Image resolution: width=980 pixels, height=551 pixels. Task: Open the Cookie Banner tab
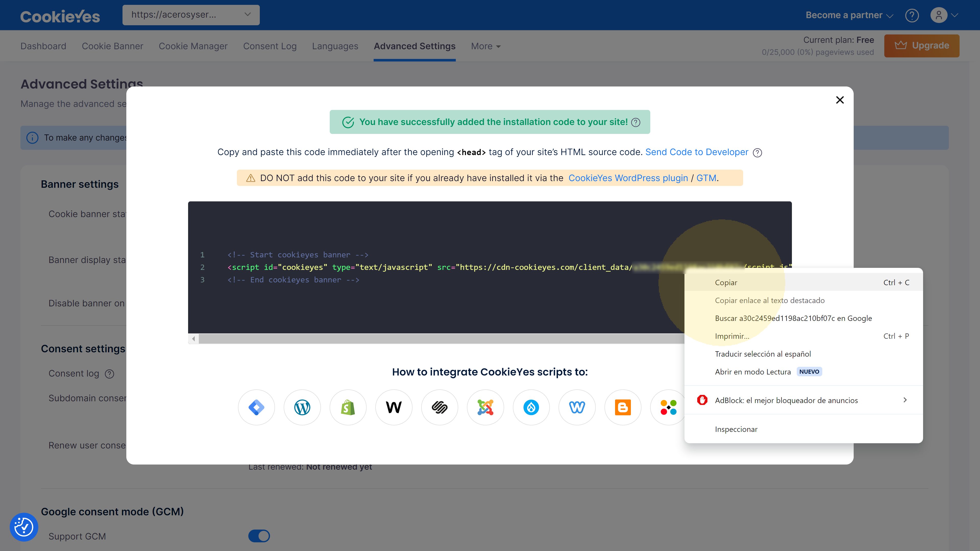[x=112, y=46]
